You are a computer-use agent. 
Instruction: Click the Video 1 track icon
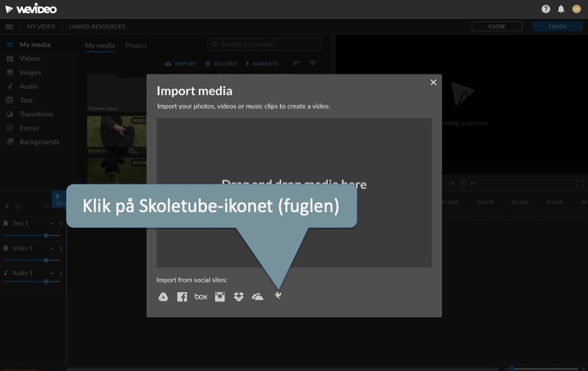5,248
